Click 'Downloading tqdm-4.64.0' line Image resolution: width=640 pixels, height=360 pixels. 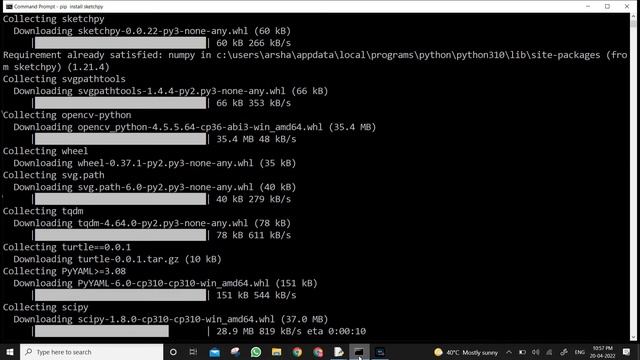point(152,223)
